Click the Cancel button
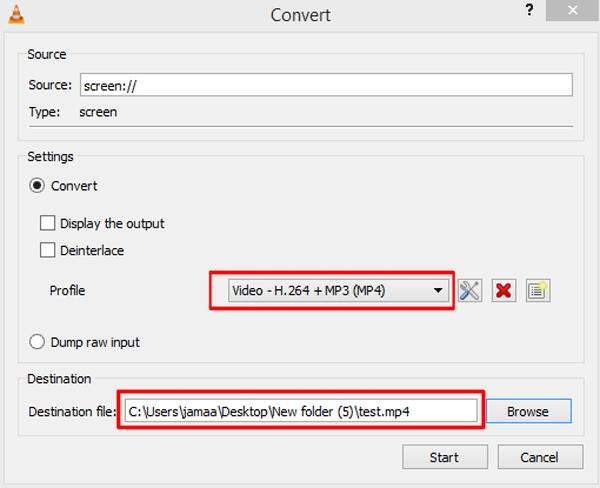The width and height of the screenshot is (600, 488). tap(540, 457)
